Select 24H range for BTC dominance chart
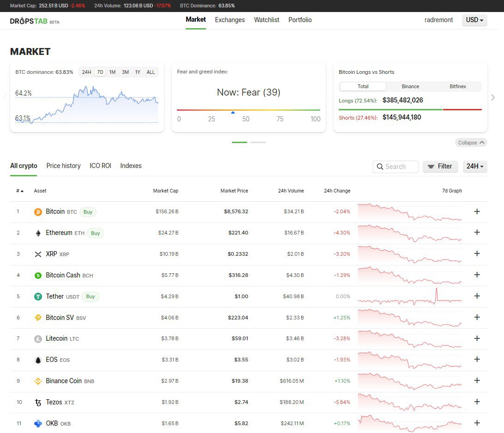504x433 pixels. pos(86,72)
